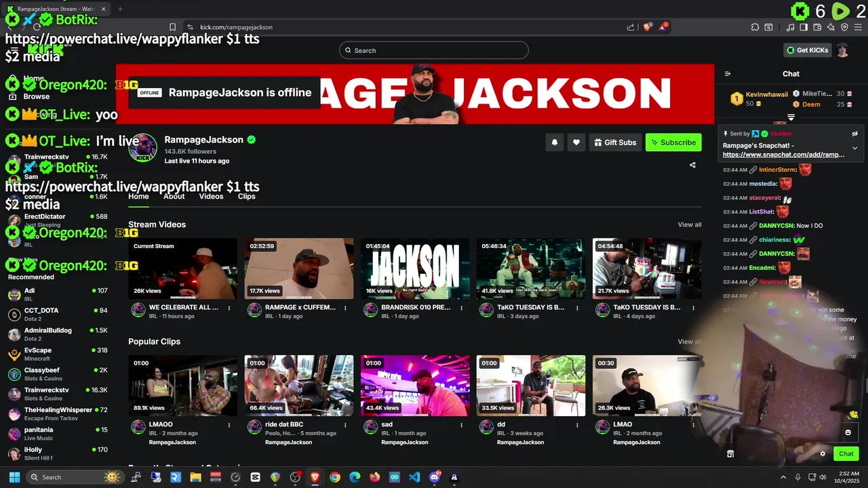Open AdmiralBulldog recommended channel
This screenshot has width=868, height=488.
click(58, 334)
